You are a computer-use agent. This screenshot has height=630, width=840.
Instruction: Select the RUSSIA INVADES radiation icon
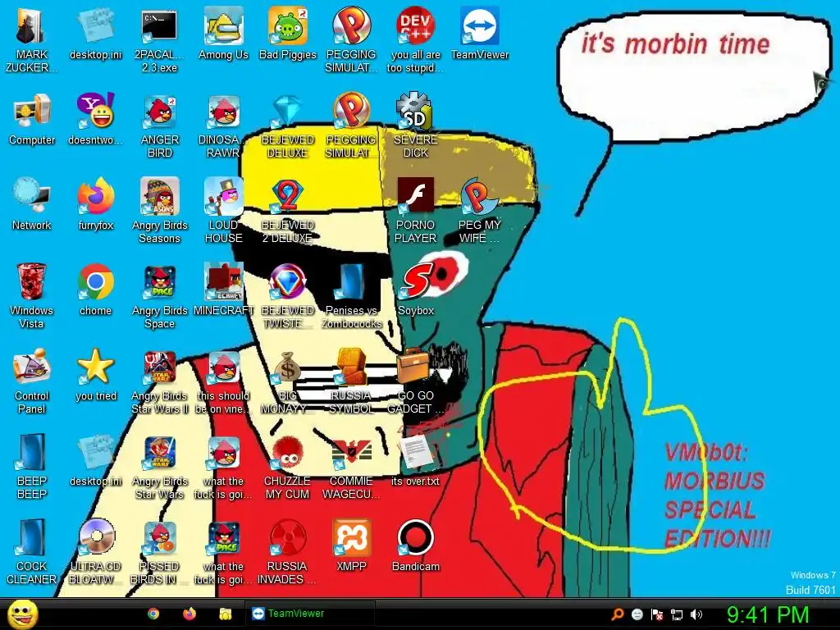click(x=288, y=538)
